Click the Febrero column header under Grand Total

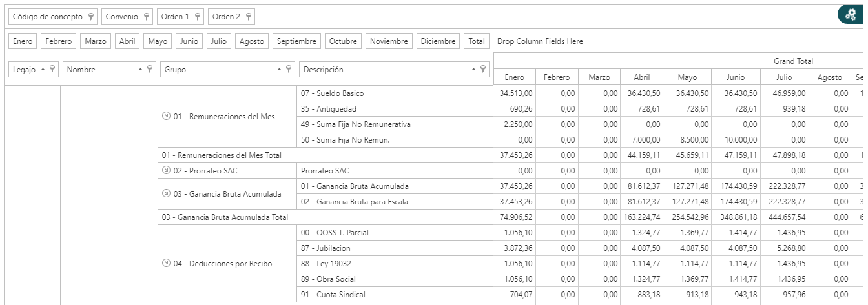(557, 77)
